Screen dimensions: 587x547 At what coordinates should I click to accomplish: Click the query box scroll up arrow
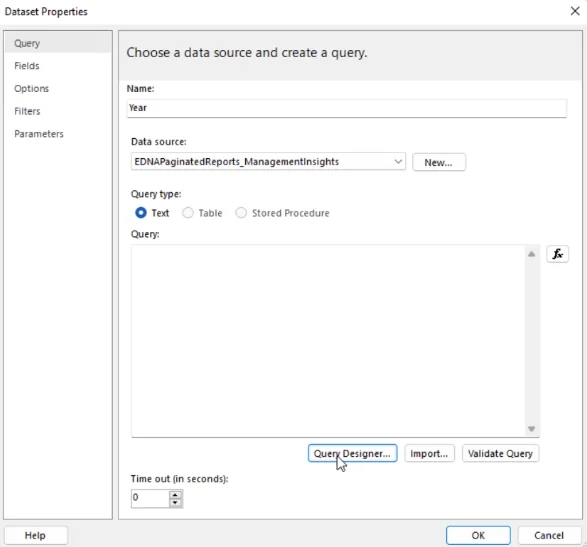tap(531, 254)
